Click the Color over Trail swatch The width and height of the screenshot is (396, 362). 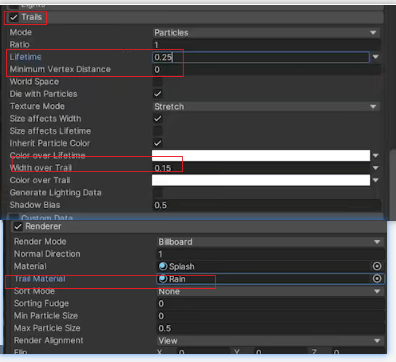coord(261,180)
